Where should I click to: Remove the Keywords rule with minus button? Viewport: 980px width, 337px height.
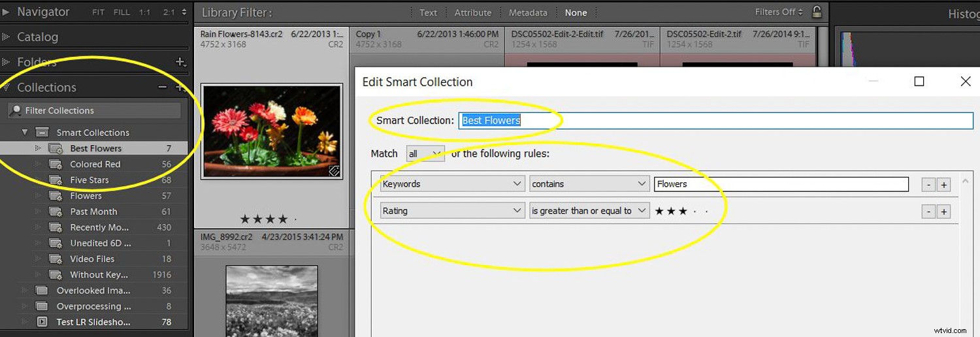(928, 185)
